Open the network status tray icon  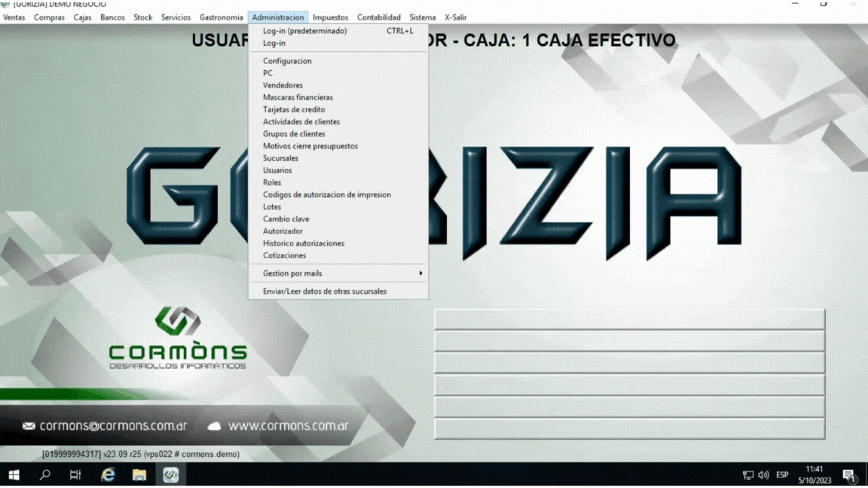[748, 474]
